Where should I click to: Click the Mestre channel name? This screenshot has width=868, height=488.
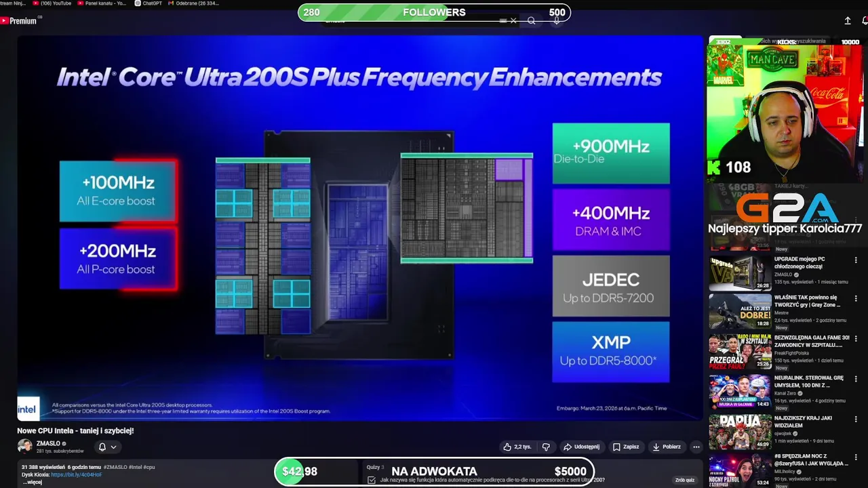pos(782,313)
